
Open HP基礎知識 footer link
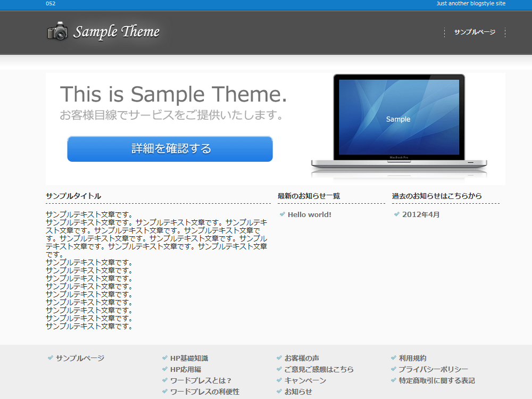point(189,358)
